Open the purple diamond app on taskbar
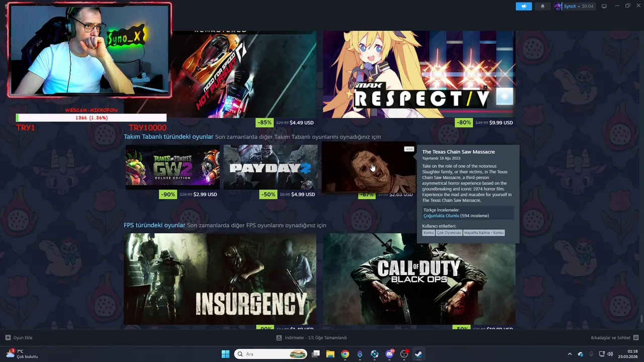Image resolution: width=644 pixels, height=362 pixels. [360, 354]
